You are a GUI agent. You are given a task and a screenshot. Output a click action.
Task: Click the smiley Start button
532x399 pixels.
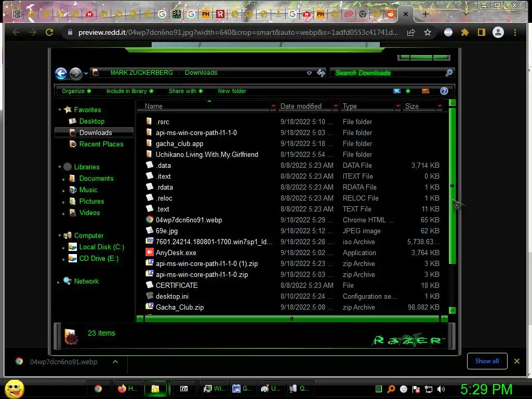click(14, 389)
